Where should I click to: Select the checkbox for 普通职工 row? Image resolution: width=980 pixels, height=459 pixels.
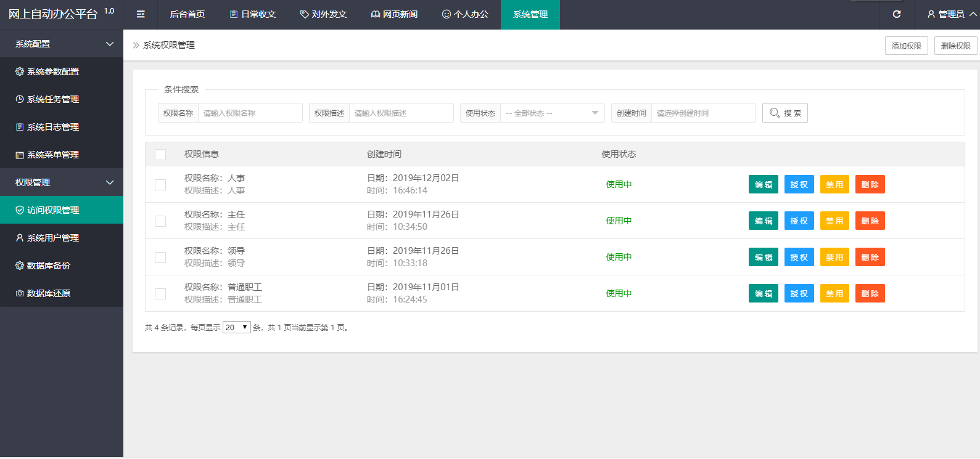[x=160, y=294]
